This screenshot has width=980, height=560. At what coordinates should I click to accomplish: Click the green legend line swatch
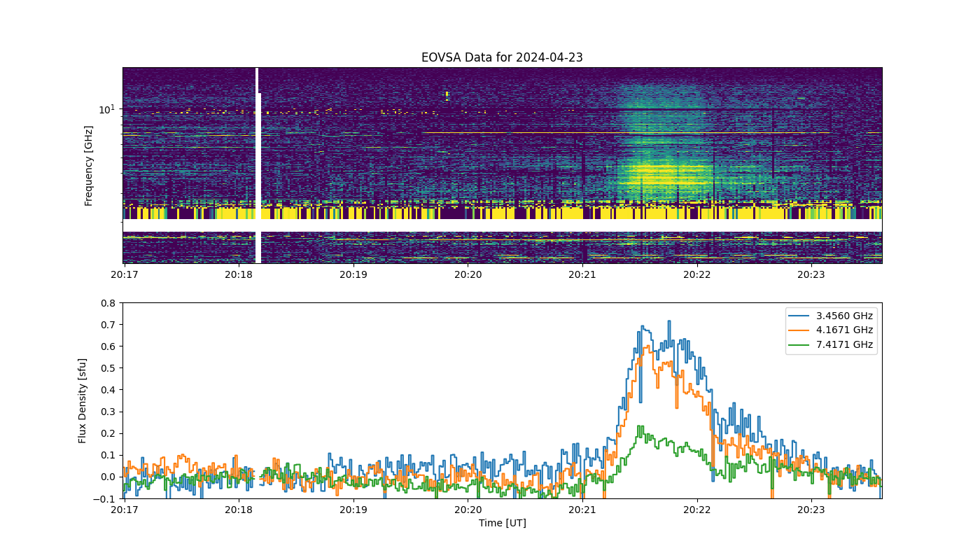tap(801, 345)
